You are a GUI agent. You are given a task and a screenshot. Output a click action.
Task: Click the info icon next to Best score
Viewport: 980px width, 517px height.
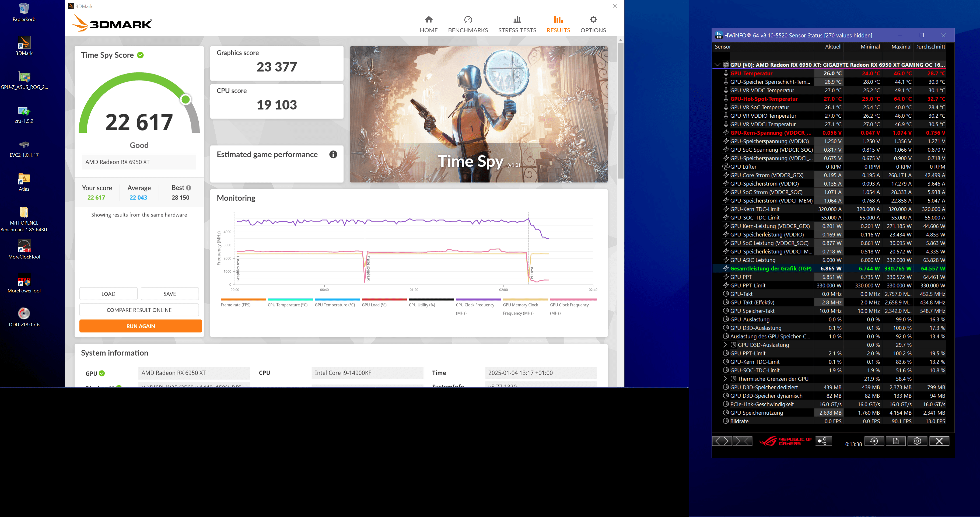point(189,188)
